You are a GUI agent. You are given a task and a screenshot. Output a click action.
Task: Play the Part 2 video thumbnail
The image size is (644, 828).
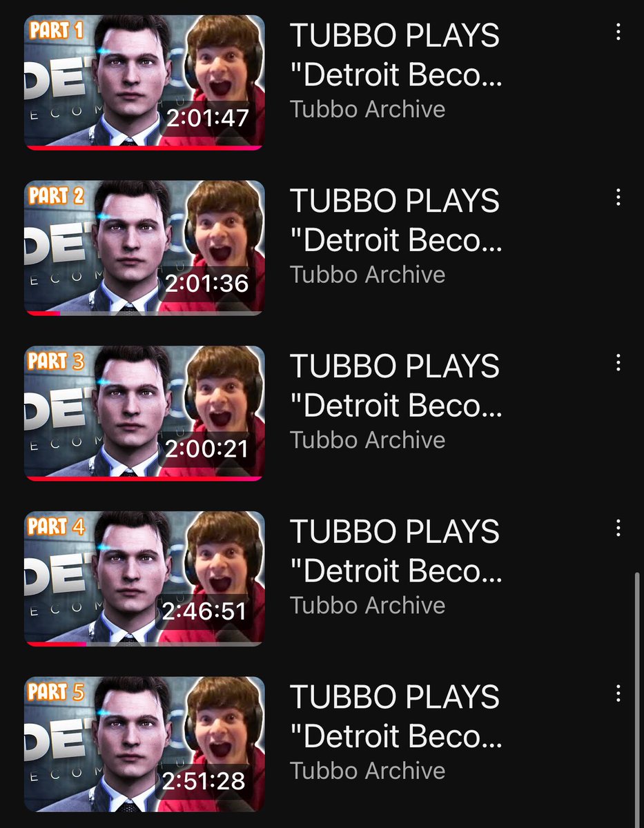click(x=144, y=248)
